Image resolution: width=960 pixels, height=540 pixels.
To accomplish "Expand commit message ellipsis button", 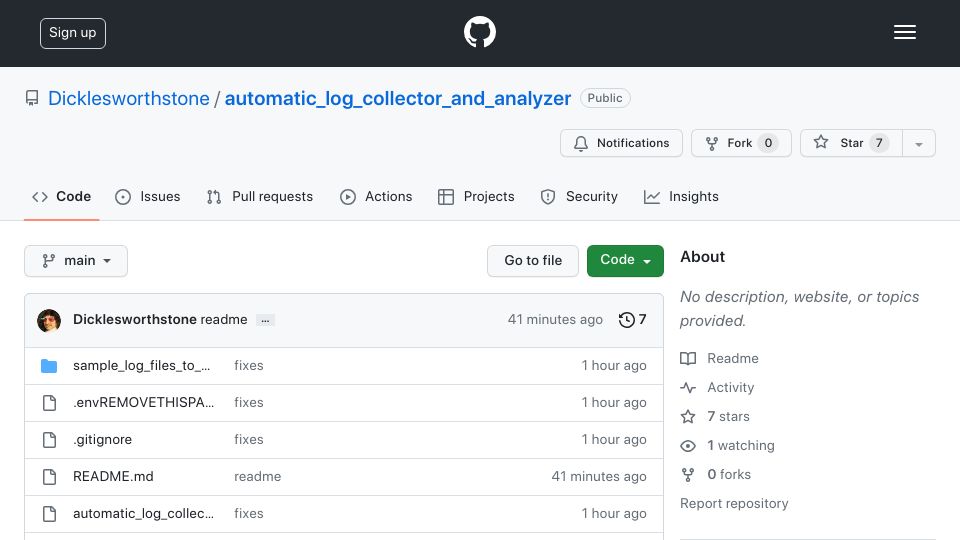I will (265, 320).
